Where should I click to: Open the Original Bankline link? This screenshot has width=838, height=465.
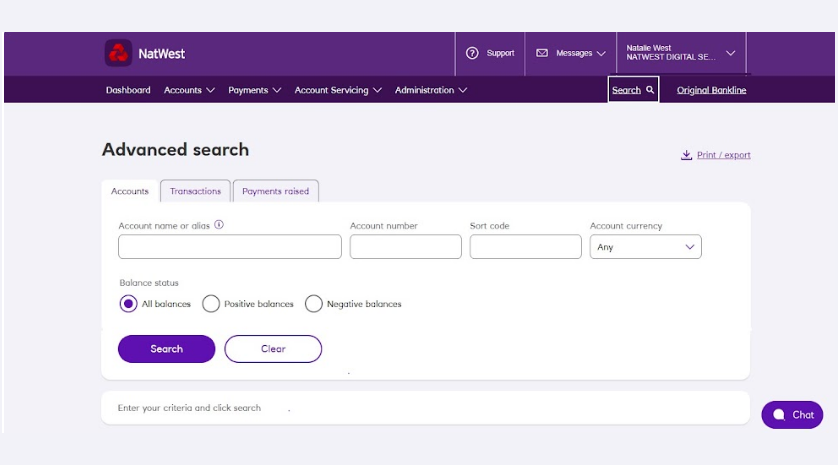711,90
